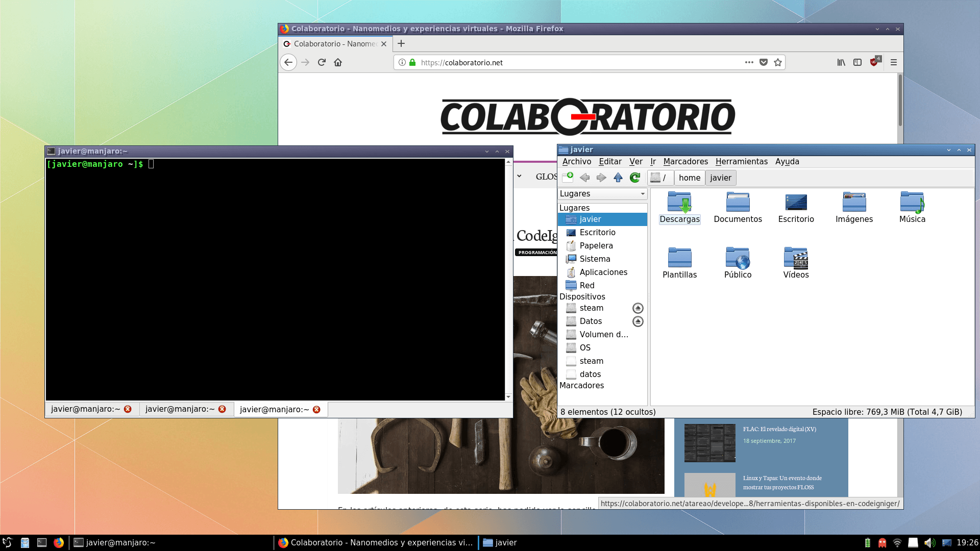Open Firefox hamburger menu

[x=894, y=62]
